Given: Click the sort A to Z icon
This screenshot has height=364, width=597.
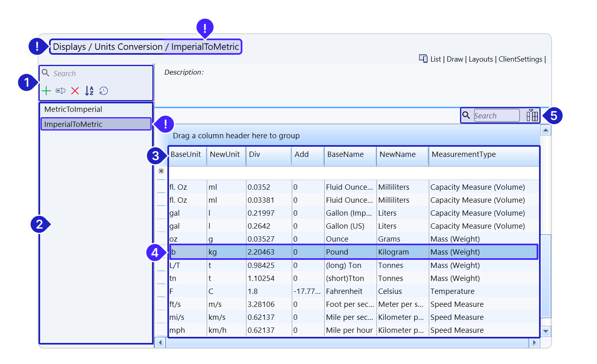Looking at the screenshot, I should pyautogui.click(x=89, y=91).
